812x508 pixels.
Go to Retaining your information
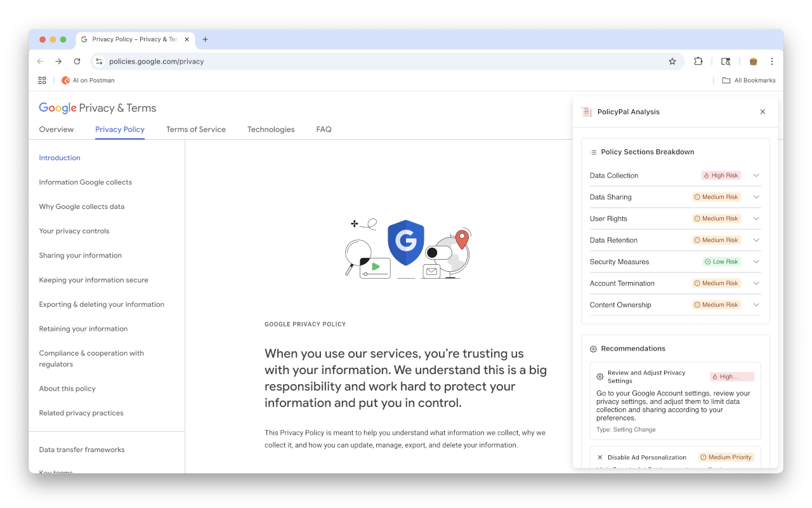pos(83,329)
